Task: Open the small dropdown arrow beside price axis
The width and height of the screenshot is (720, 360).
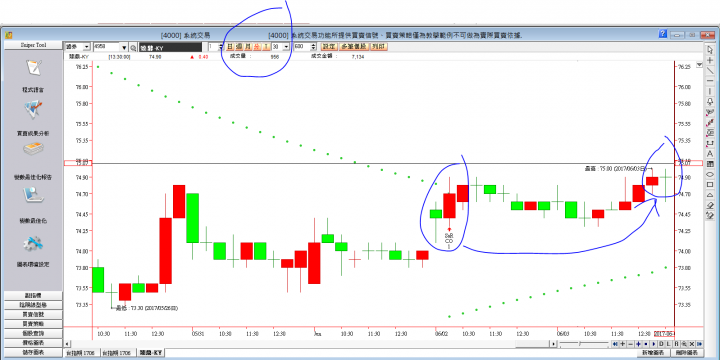Action: pos(699,65)
